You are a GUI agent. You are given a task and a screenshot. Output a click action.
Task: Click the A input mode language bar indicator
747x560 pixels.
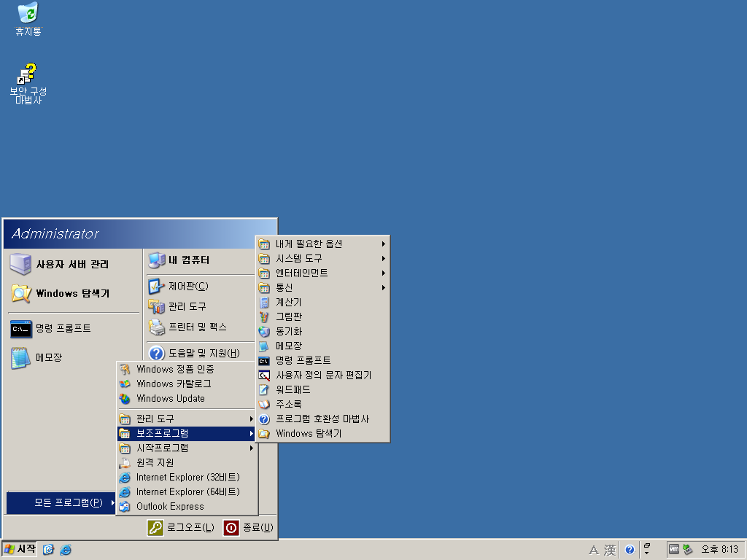coord(594,551)
